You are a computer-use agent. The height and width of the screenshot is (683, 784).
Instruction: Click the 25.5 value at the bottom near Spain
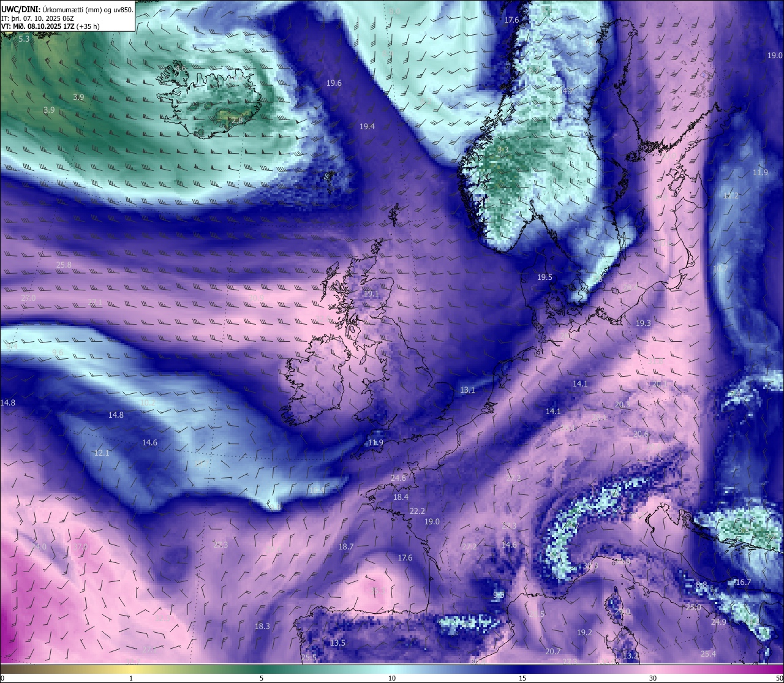[x=309, y=658]
